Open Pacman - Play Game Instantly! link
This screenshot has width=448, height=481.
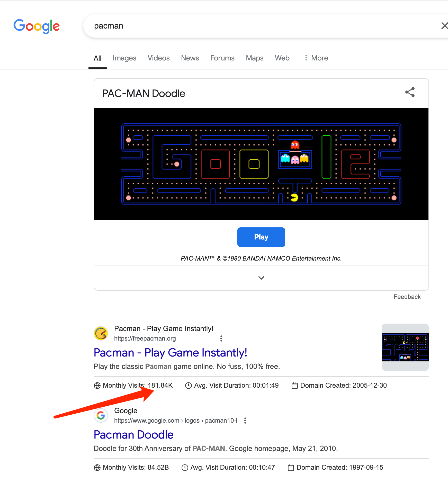pos(170,353)
